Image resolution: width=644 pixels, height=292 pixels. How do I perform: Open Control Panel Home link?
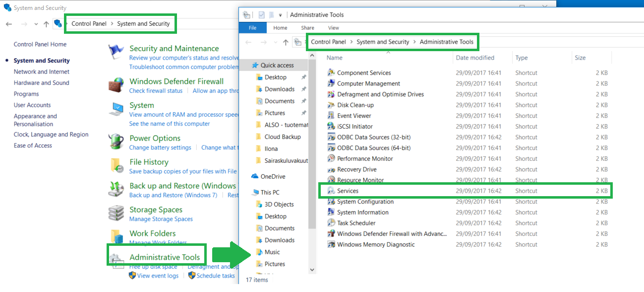[x=40, y=44]
